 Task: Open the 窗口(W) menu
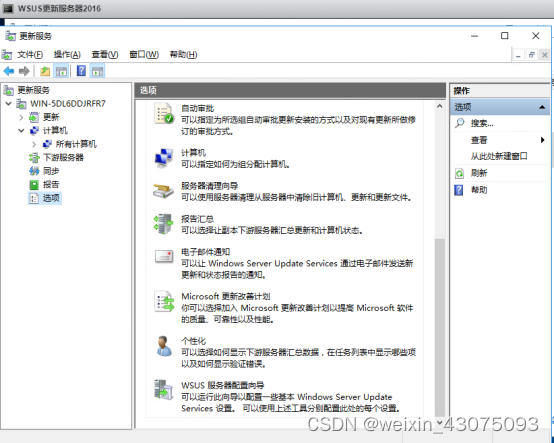point(144,54)
